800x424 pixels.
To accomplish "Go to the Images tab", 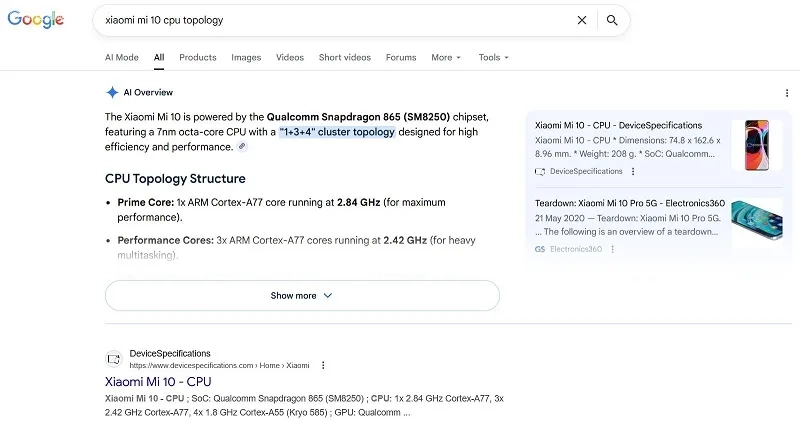I will pyautogui.click(x=246, y=58).
